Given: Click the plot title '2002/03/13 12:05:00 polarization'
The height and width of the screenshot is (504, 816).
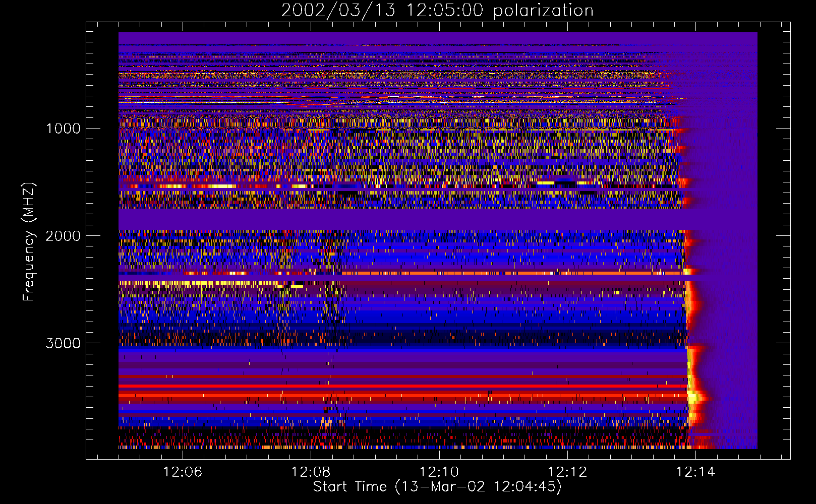Looking at the screenshot, I should click(437, 10).
